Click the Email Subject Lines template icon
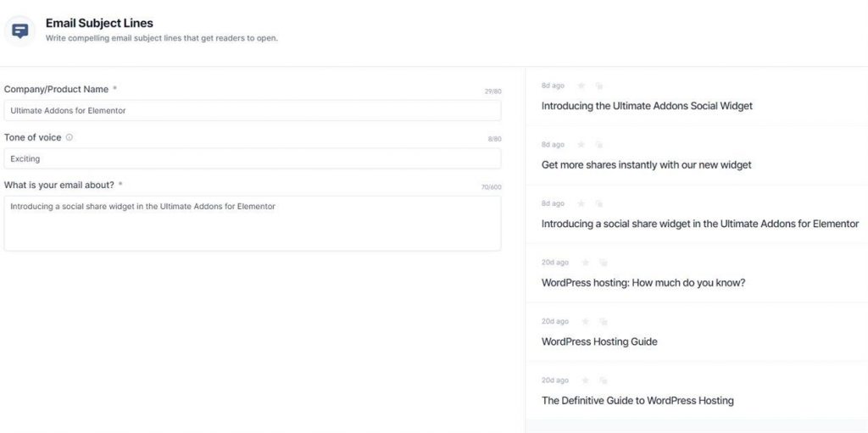 tap(19, 31)
